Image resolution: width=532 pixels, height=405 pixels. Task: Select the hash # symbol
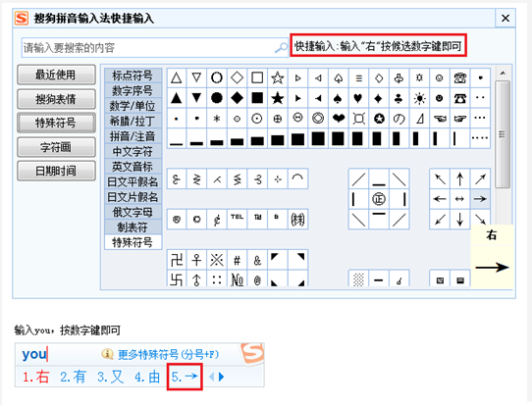237,260
